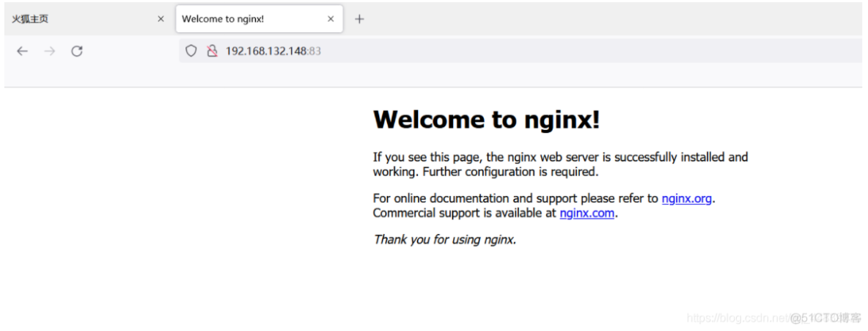Reload the current page
Viewport: 868px width, 331px height.
(x=77, y=51)
